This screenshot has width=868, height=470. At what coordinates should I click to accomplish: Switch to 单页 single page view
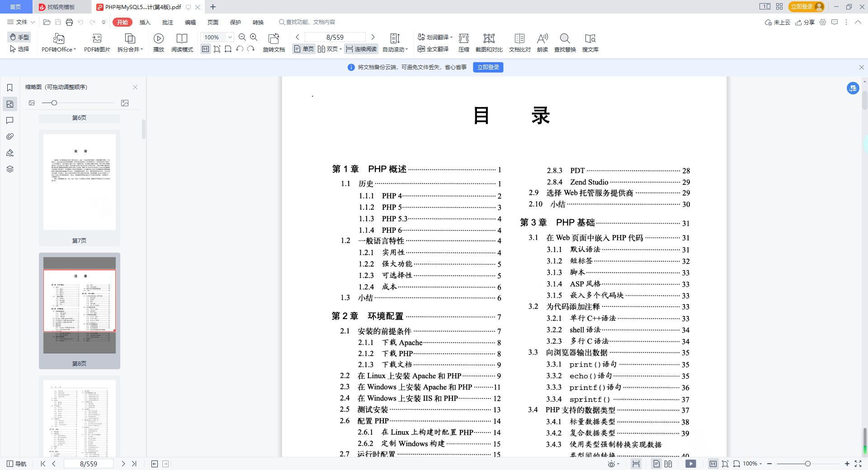pos(304,49)
